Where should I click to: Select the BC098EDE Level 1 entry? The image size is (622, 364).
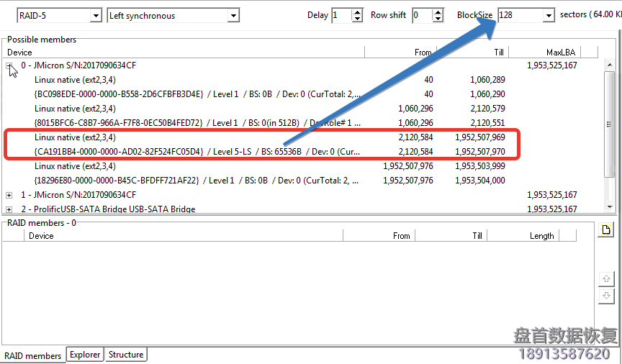click(197, 94)
